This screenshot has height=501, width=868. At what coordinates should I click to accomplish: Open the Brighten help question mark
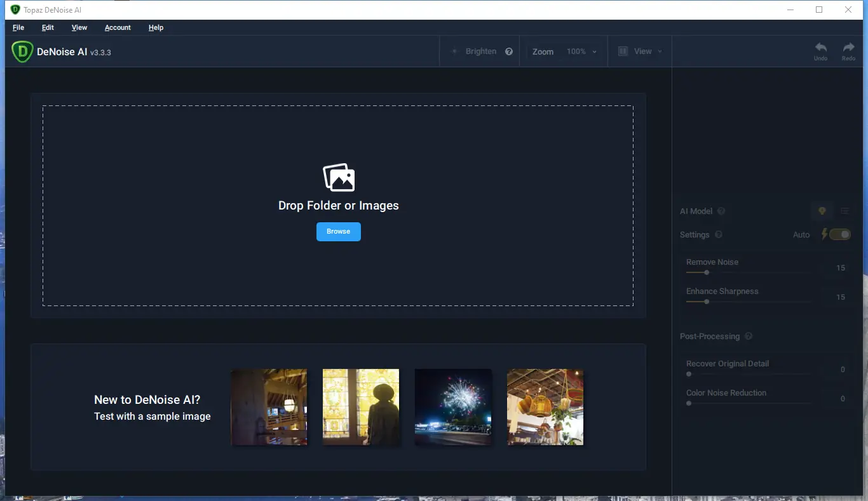pos(509,51)
